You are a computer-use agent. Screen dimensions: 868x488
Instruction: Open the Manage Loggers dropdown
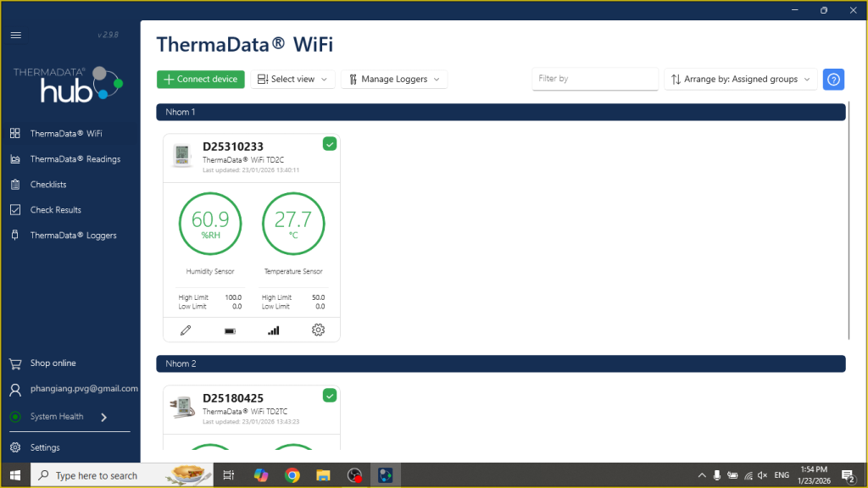coord(394,79)
